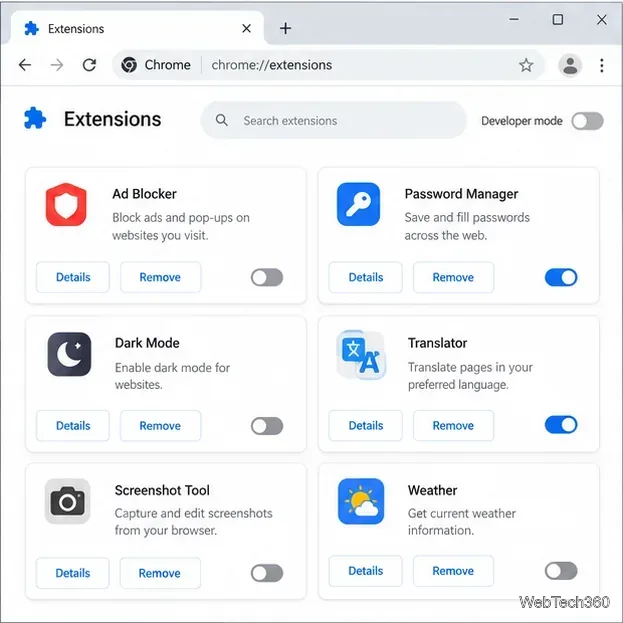Click the Extensions page heading
This screenshot has width=623, height=623.
click(x=112, y=119)
